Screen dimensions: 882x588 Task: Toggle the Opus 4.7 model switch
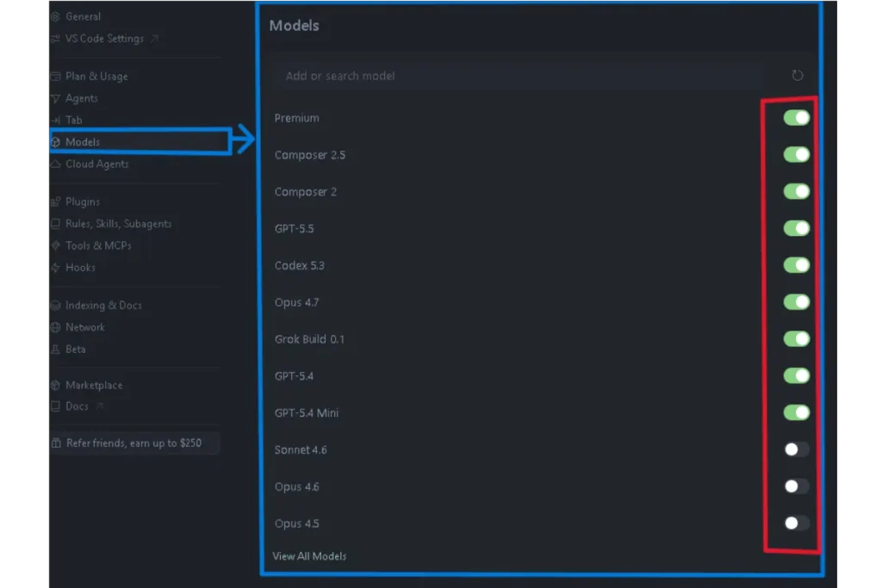click(797, 302)
